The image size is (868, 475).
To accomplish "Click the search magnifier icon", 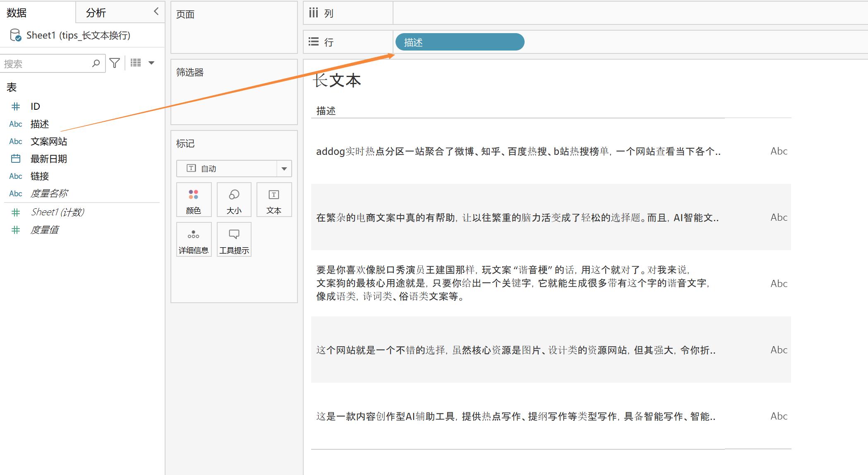I will (96, 63).
